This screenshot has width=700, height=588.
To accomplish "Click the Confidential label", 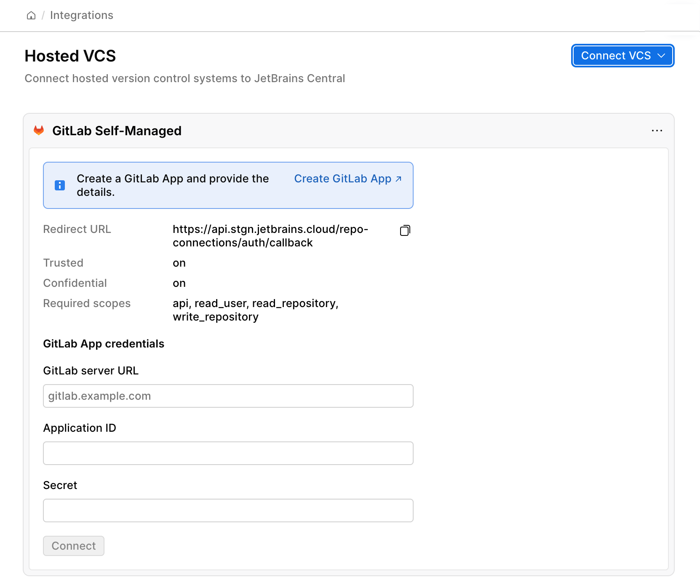I will 75,283.
